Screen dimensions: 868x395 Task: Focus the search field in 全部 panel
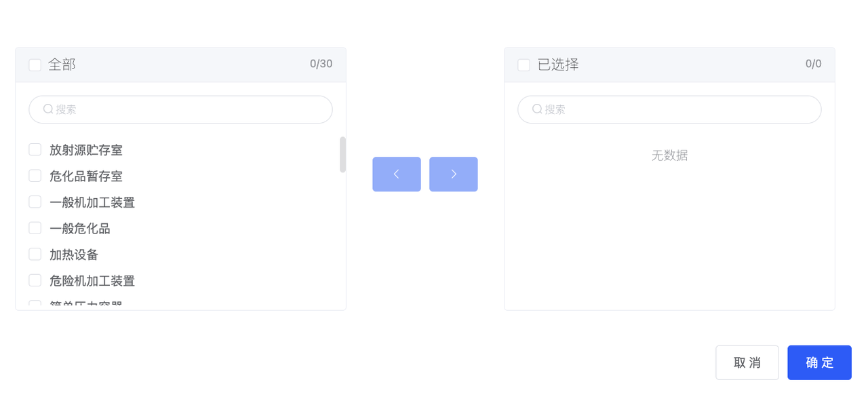180,109
